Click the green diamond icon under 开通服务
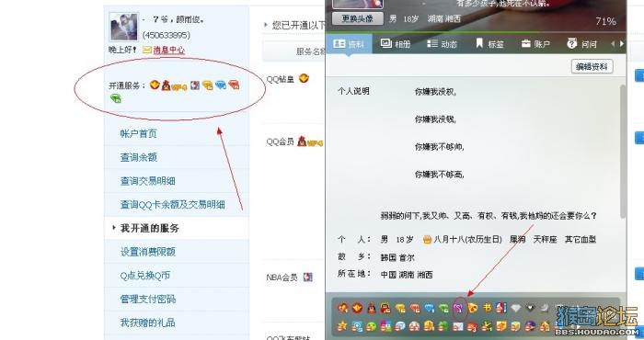Screen dimensions: 644x340 (x=116, y=98)
